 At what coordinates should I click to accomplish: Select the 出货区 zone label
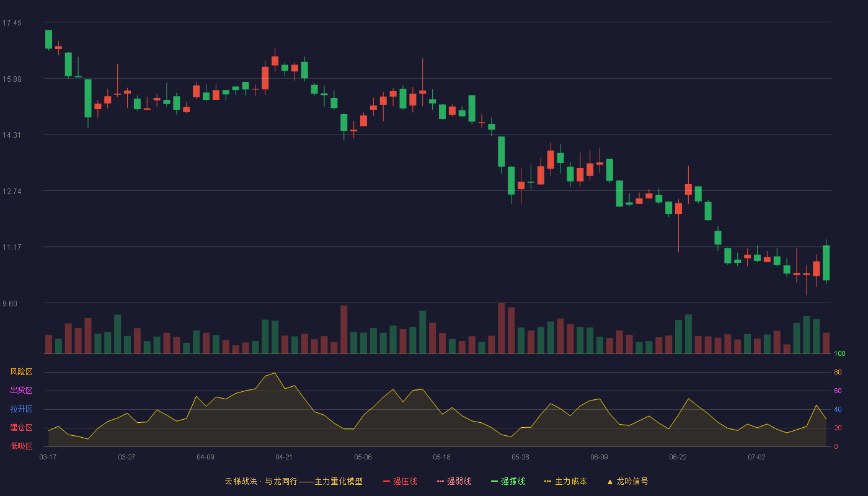pos(21,391)
